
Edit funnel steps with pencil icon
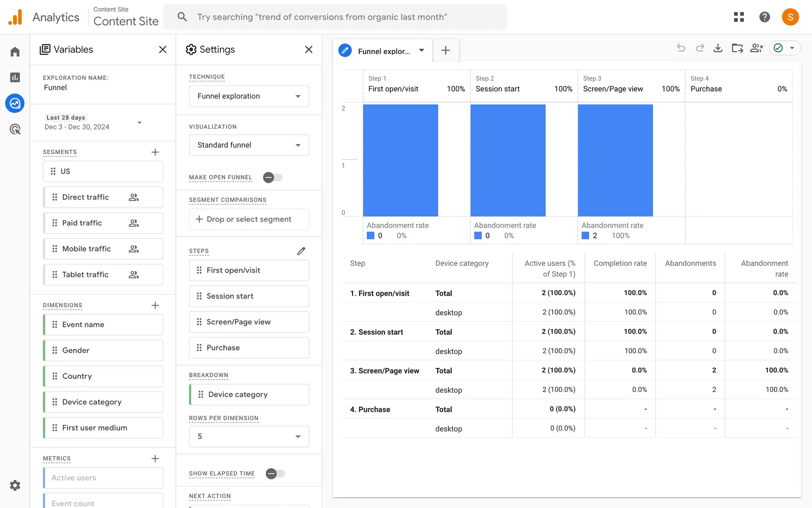point(301,251)
